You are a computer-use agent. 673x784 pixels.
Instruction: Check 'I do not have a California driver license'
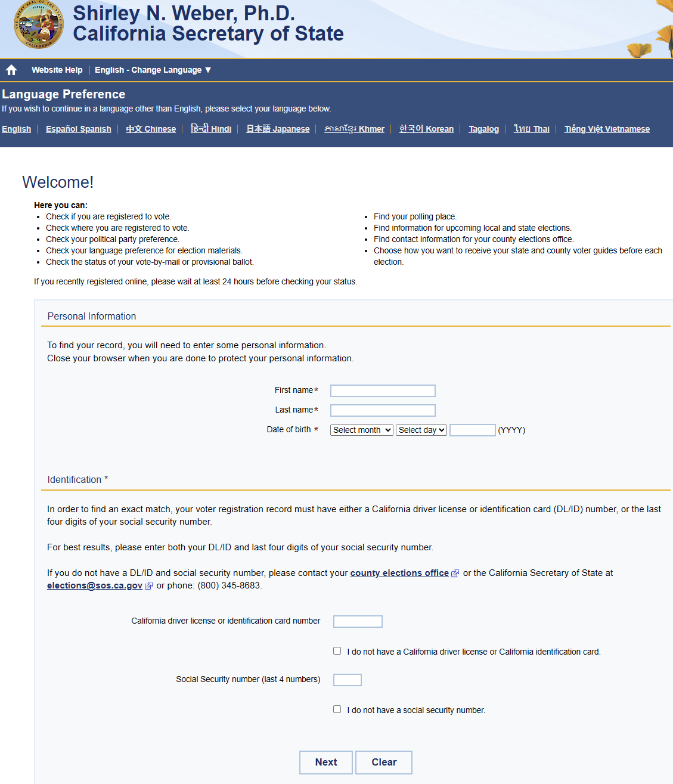click(x=337, y=651)
